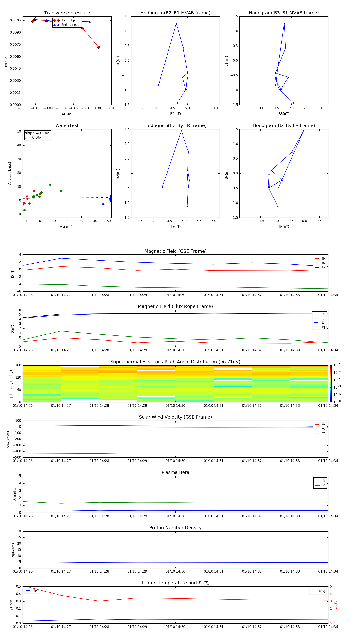This screenshot has height=644, width=351.
Task: Click the 'Bz(nT)' x-axis label
Action: tap(175, 227)
